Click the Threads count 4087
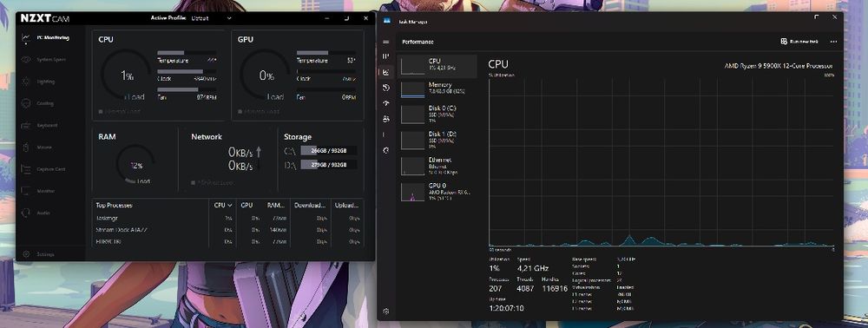The height and width of the screenshot is (328, 868). [526, 288]
